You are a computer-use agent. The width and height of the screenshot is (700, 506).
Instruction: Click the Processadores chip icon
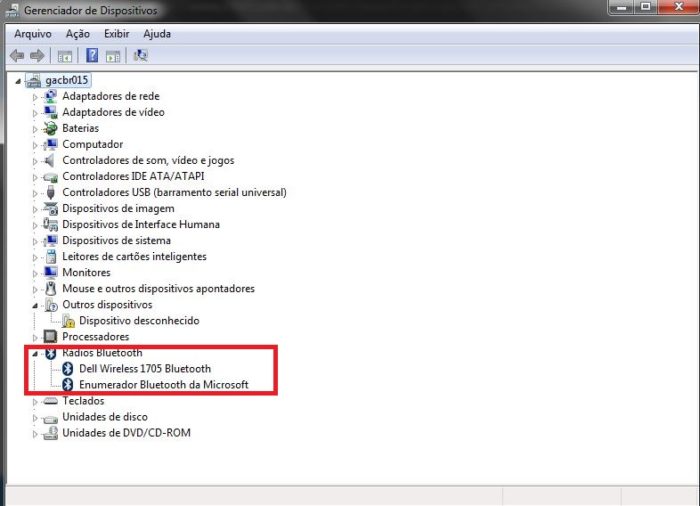click(50, 336)
